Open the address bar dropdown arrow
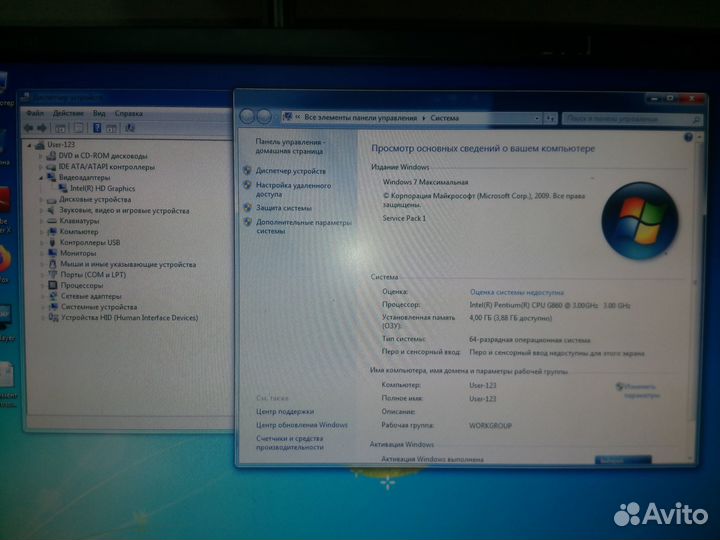Viewport: 720px width, 540px height. [x=537, y=118]
